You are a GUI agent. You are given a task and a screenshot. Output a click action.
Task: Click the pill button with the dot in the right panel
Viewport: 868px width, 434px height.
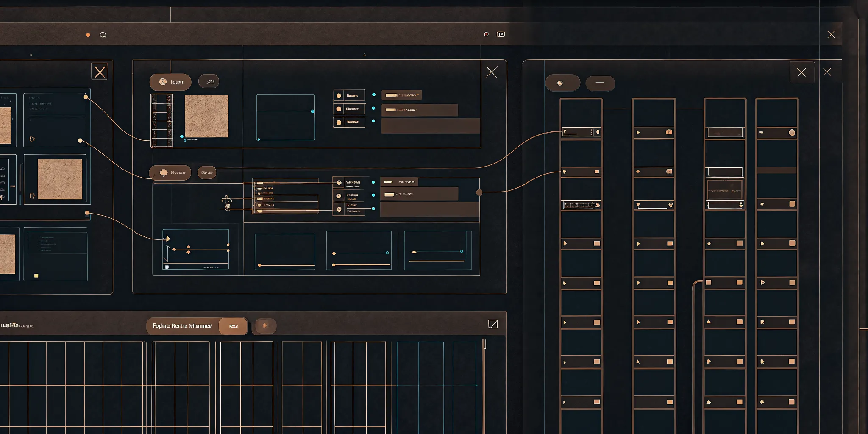pyautogui.click(x=562, y=83)
